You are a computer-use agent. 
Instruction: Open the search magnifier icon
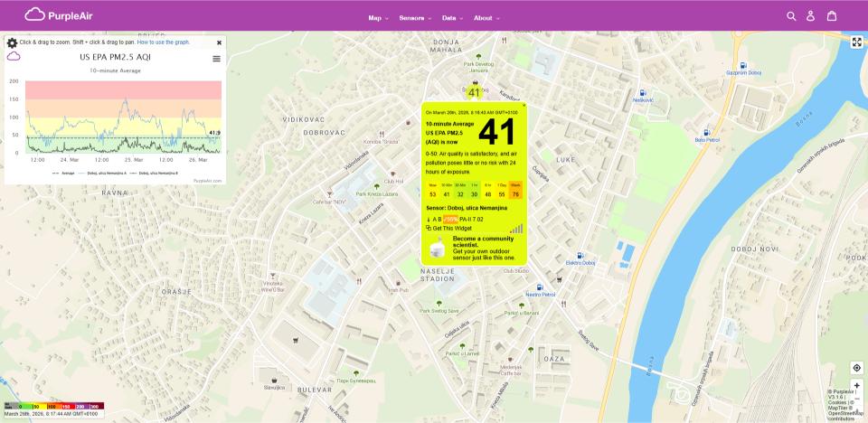[791, 16]
